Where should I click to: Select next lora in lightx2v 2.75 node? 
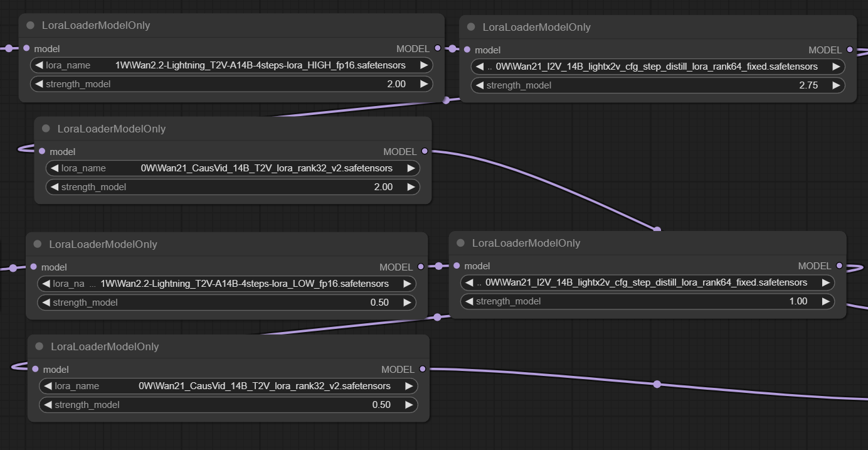836,67
